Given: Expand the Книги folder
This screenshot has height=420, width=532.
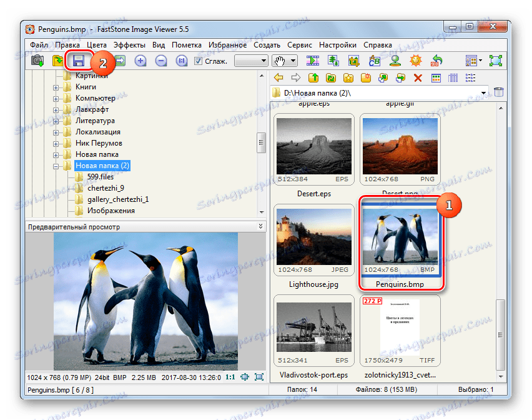Looking at the screenshot, I should tap(56, 87).
